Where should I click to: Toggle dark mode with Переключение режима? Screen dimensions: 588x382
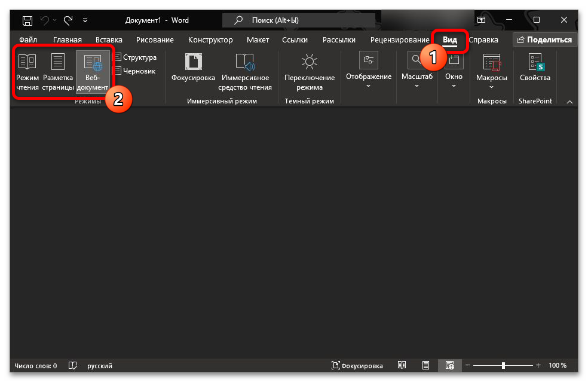[x=309, y=72]
